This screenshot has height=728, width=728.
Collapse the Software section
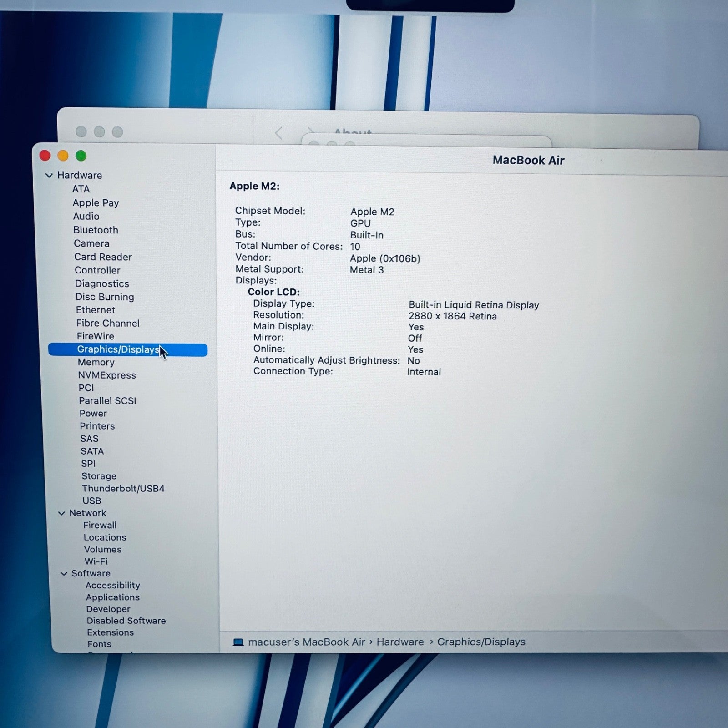click(64, 573)
